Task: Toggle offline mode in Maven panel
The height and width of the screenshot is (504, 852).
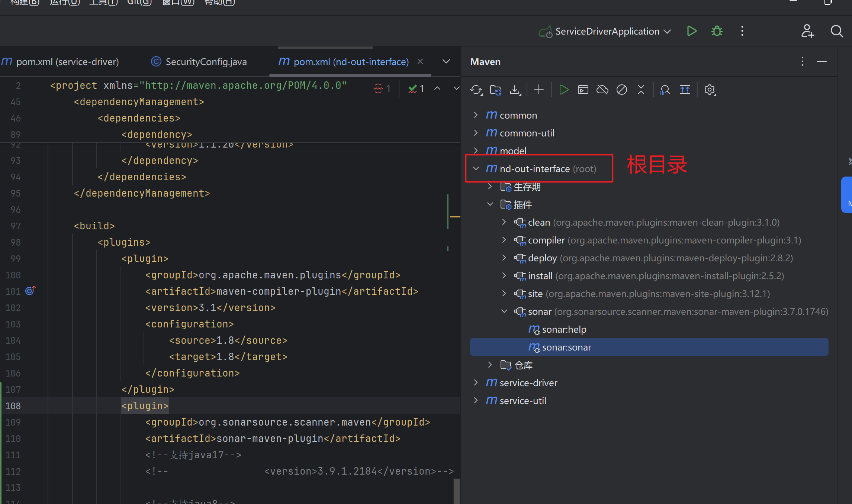Action: [x=602, y=89]
